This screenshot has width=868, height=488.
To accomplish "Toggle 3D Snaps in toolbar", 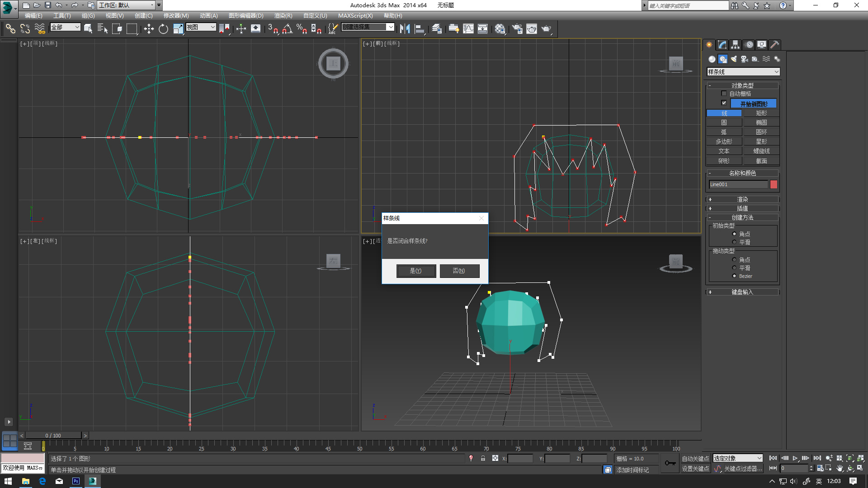I will (x=273, y=29).
